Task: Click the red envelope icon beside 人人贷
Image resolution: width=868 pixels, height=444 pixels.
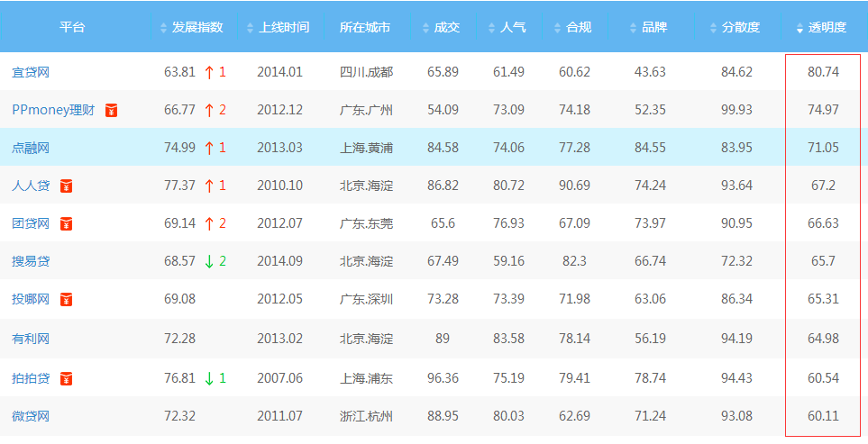Action: coord(67,186)
